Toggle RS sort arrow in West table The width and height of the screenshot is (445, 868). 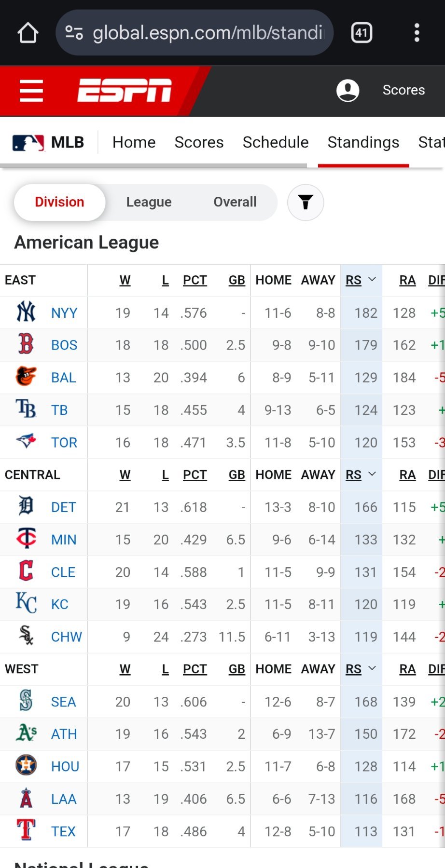[x=372, y=669]
